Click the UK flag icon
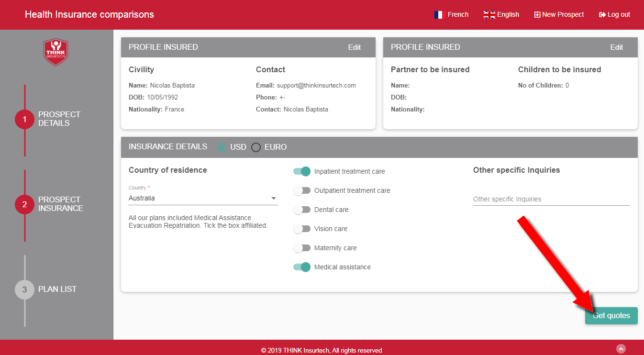 (x=489, y=15)
